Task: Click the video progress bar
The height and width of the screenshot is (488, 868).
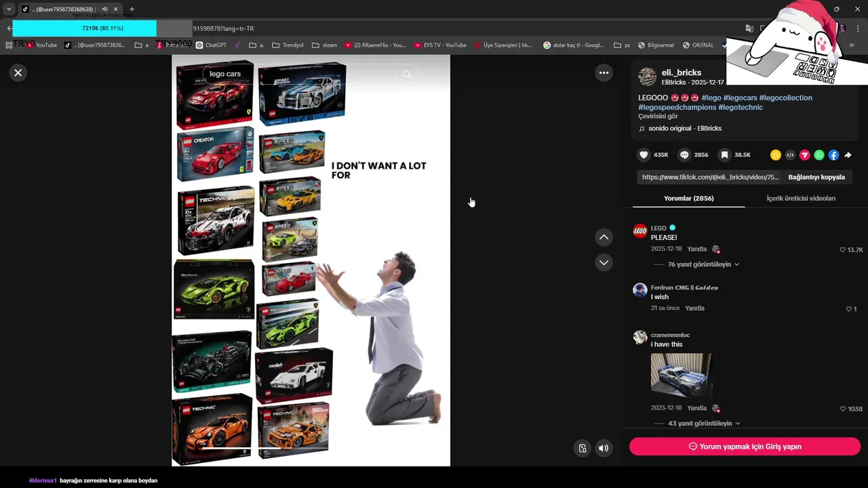Action: tap(311, 448)
